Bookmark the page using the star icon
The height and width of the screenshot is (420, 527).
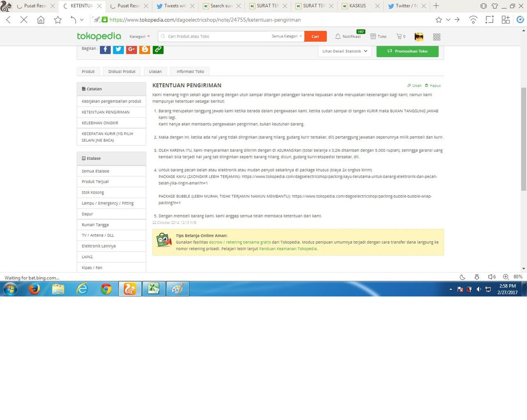coord(58,20)
